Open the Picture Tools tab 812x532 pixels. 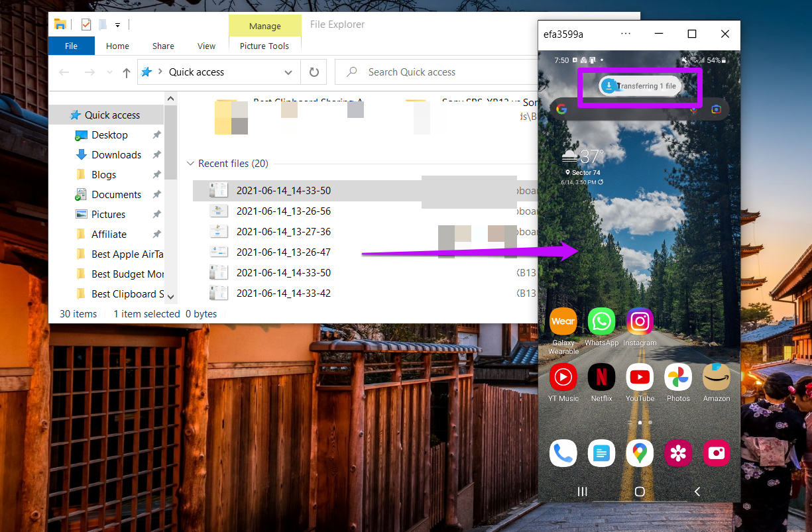click(264, 46)
